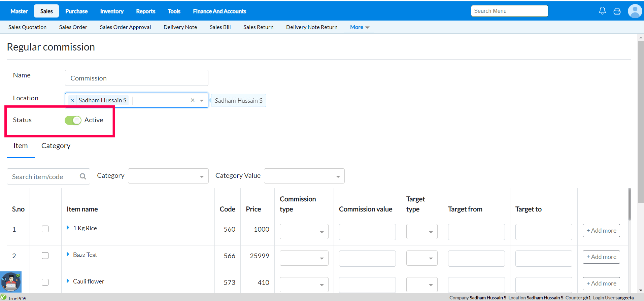Screen dimensions: 644x301
Task: Toggle the Active status switch
Action: [73, 120]
